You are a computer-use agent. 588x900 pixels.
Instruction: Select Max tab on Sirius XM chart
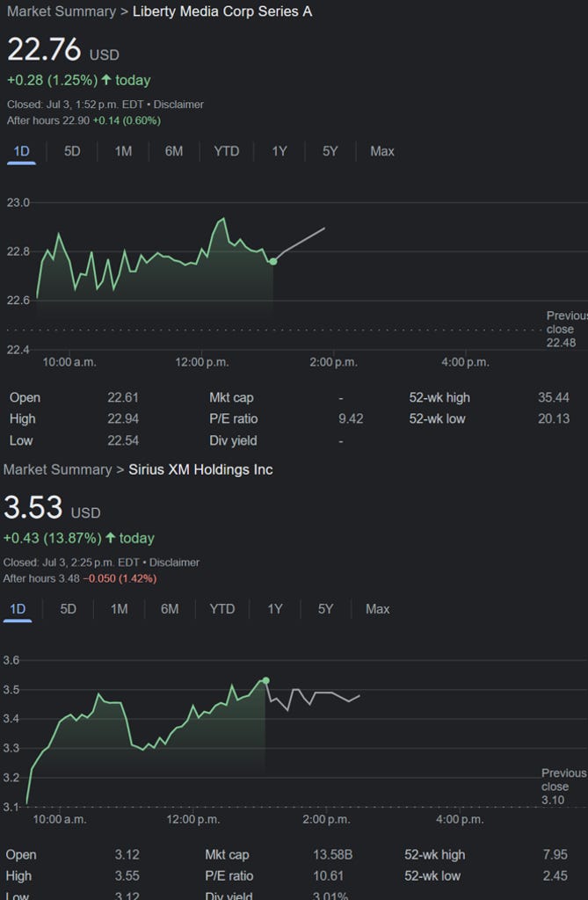pos(377,609)
